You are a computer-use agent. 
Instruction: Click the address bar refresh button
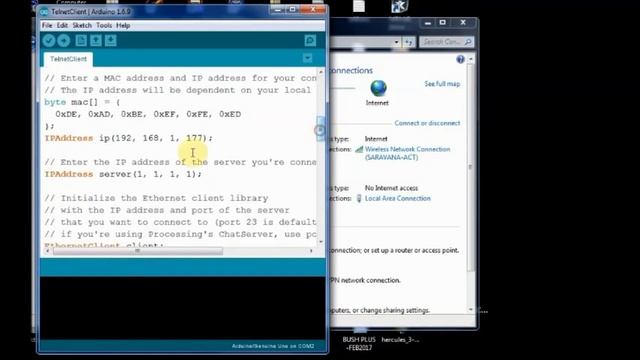click(409, 42)
